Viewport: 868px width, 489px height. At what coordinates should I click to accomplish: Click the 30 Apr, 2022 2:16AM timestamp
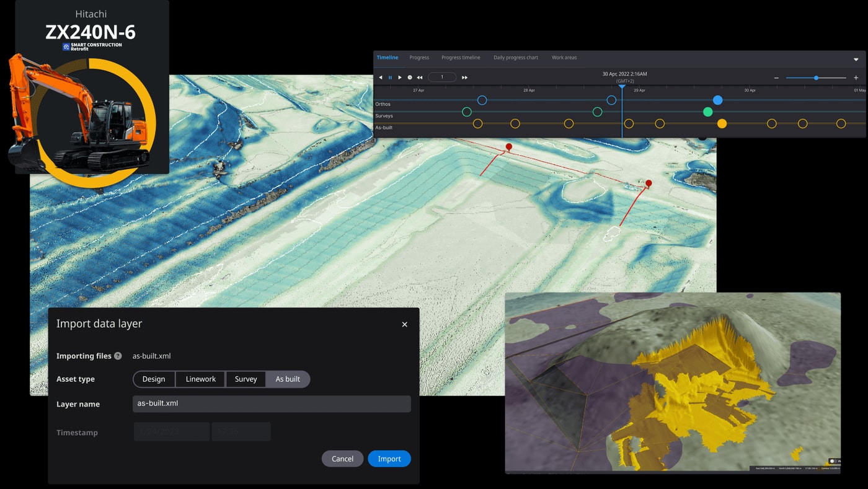pos(624,74)
